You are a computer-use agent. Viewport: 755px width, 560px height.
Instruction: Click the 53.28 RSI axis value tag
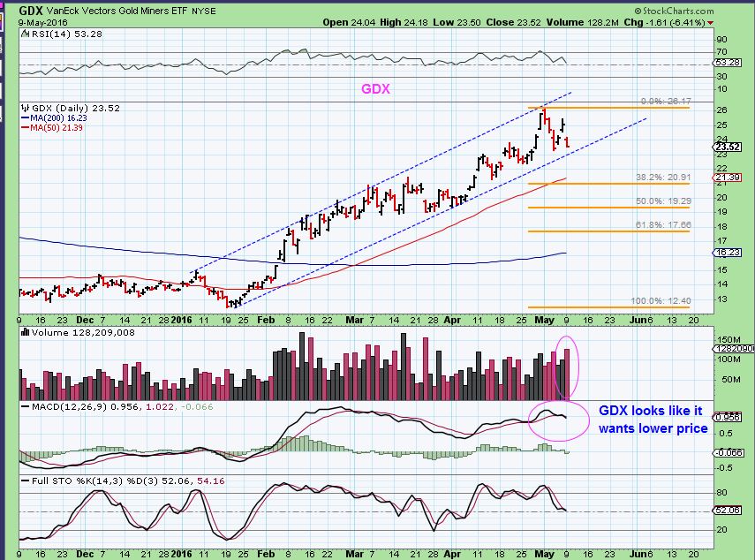point(728,63)
